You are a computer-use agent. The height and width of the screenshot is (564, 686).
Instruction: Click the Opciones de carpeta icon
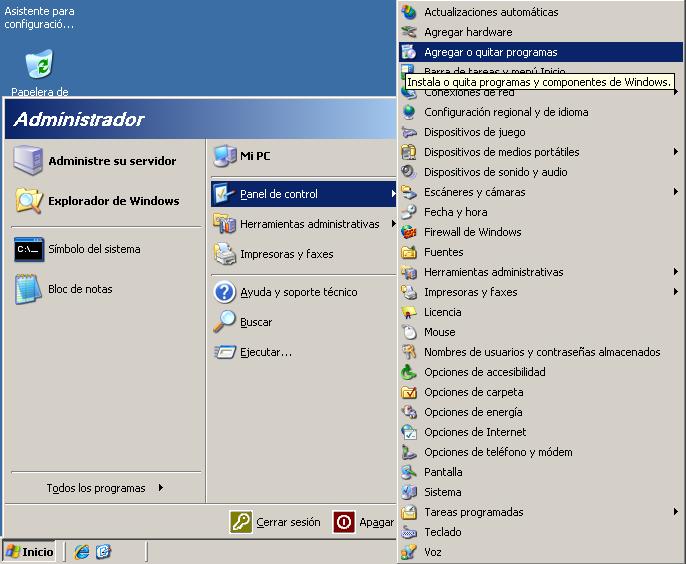tap(409, 392)
